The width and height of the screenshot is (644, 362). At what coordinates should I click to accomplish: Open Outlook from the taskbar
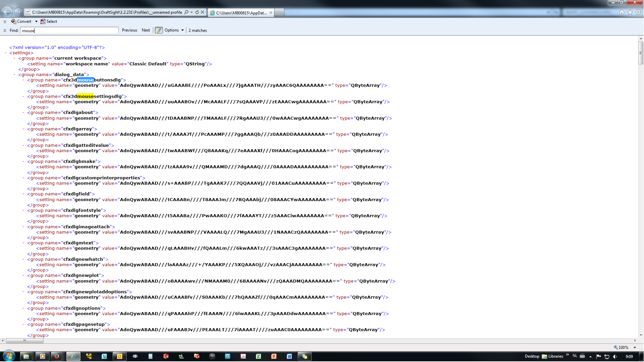point(120,356)
